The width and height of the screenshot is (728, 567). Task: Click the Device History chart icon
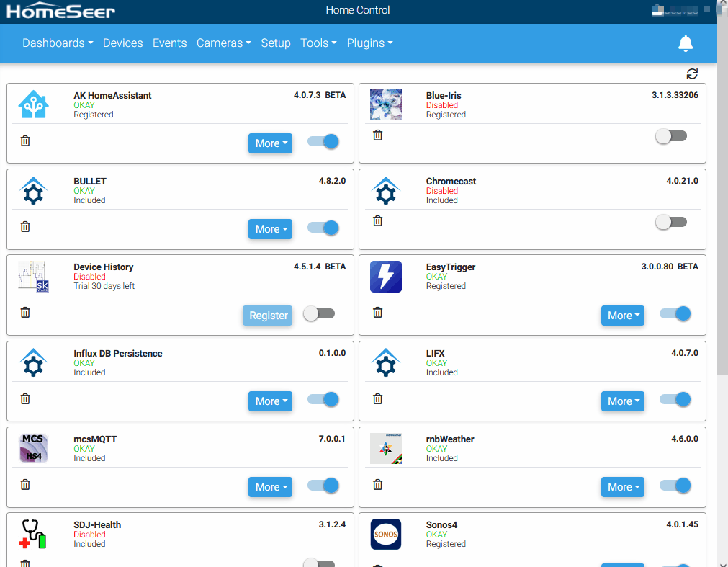(x=33, y=277)
